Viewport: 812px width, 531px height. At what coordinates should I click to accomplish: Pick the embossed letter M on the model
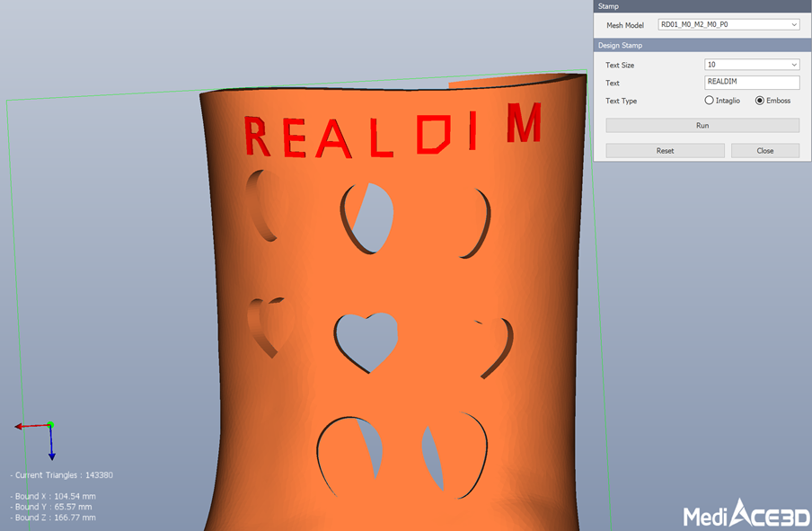(x=524, y=123)
